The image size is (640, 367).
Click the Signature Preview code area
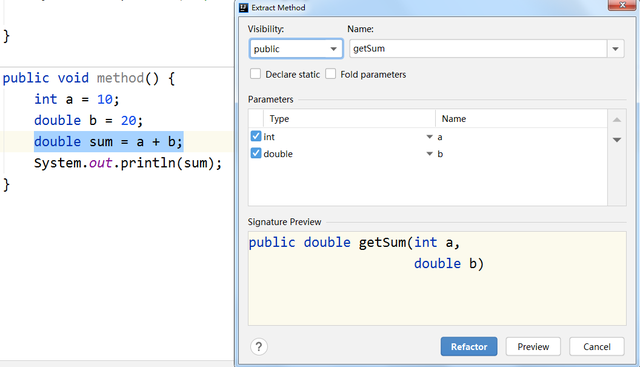437,278
